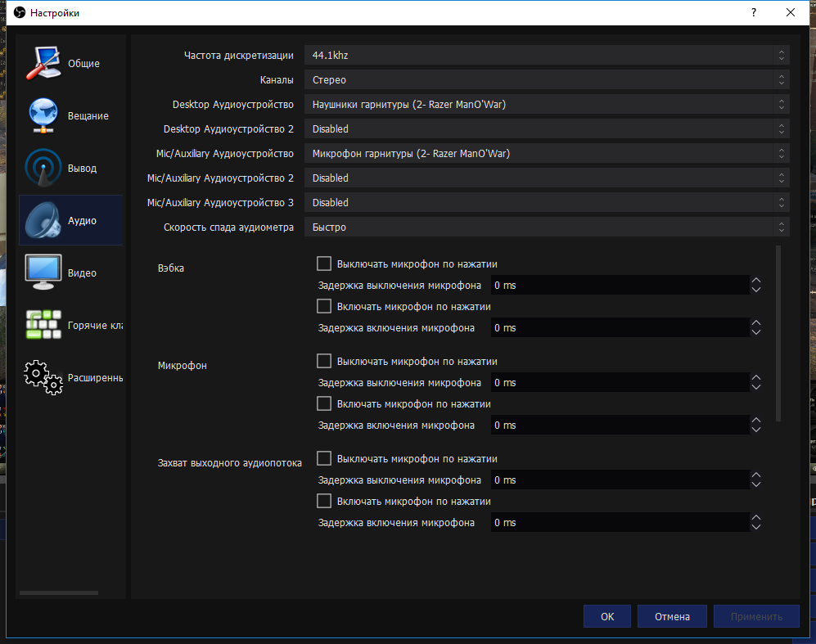Open the Видео monitor icon

click(x=43, y=273)
